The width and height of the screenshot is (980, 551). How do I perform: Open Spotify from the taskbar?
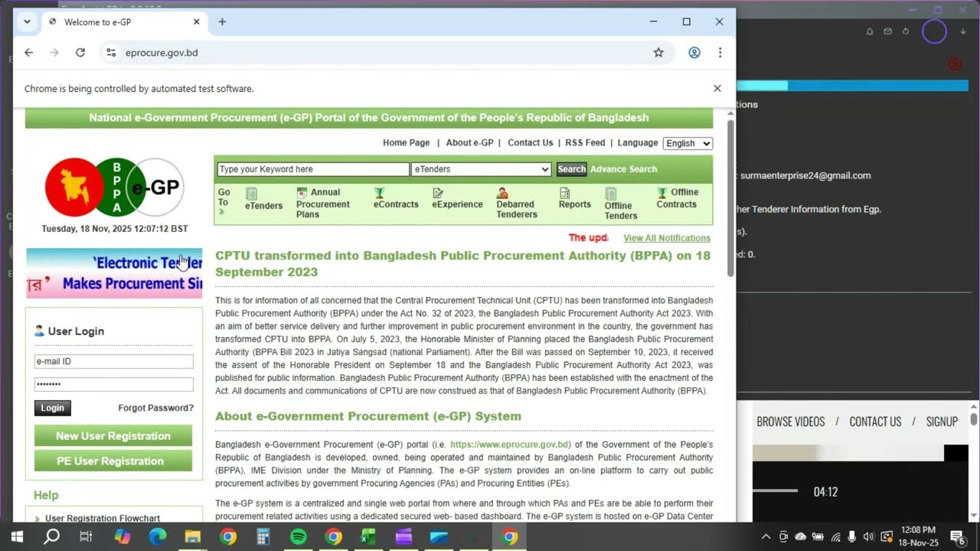[x=299, y=536]
